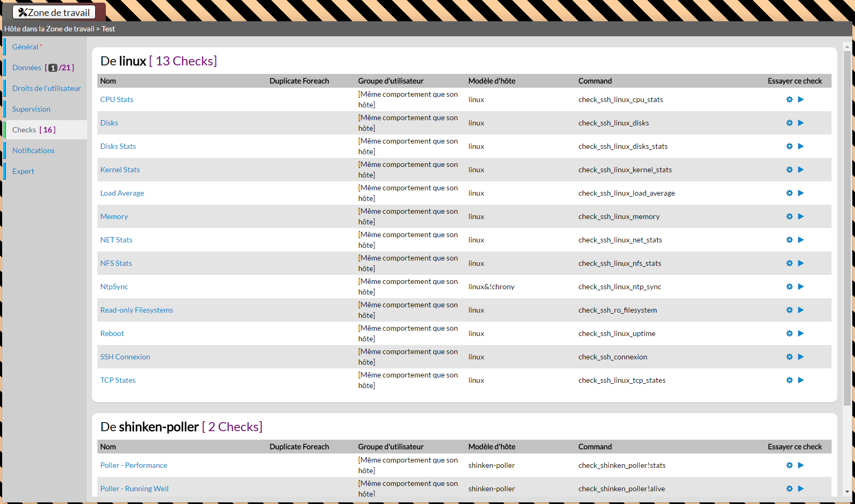Click the Zone de travail button

(54, 12)
